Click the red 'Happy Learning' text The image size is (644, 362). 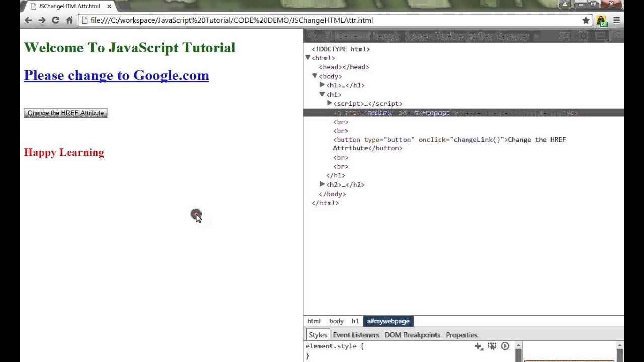[64, 152]
